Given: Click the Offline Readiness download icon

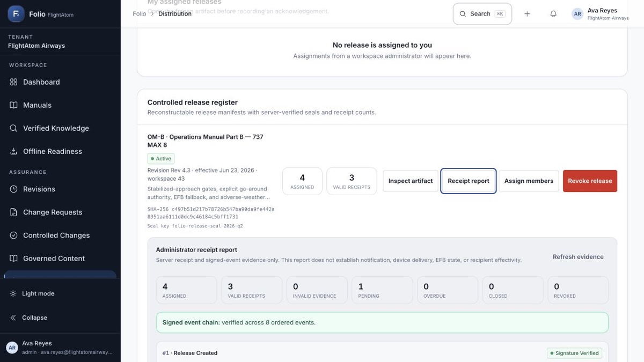Looking at the screenshot, I should (13, 151).
